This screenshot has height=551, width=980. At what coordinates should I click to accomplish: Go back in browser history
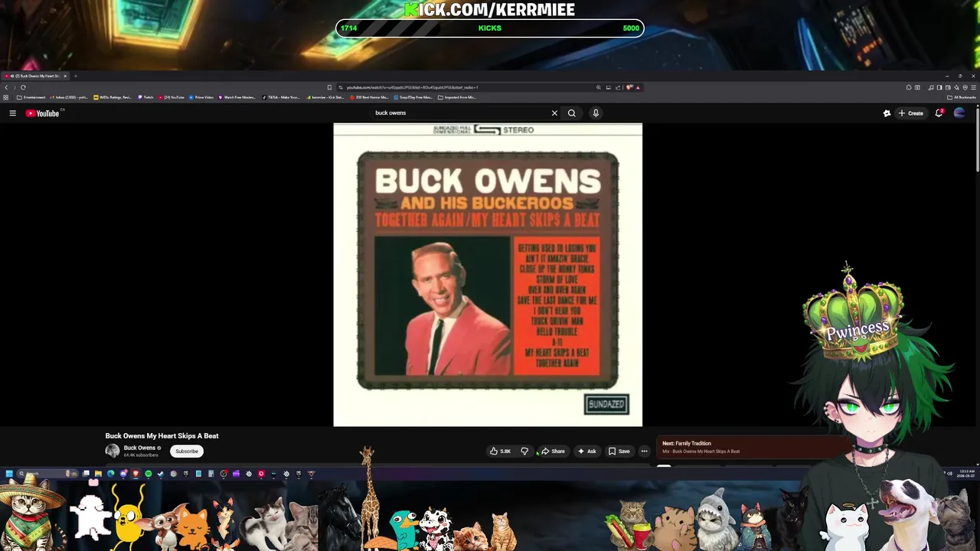pyautogui.click(x=6, y=87)
